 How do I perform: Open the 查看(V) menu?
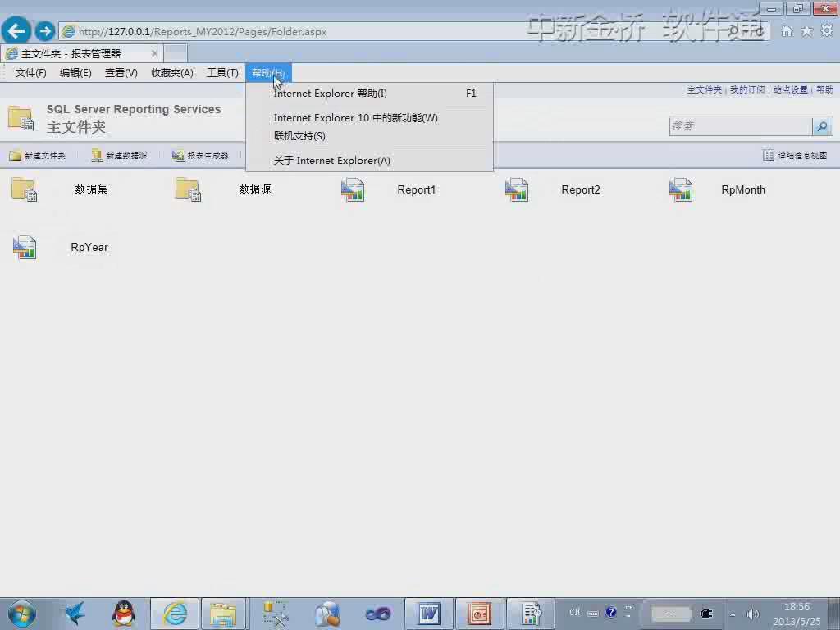click(121, 73)
